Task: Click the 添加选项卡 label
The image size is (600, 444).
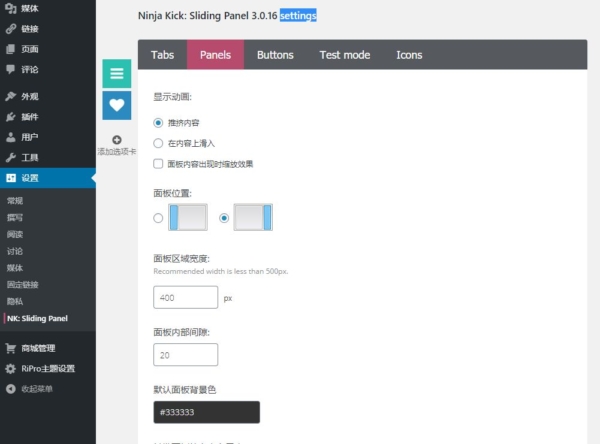Action: (x=117, y=152)
